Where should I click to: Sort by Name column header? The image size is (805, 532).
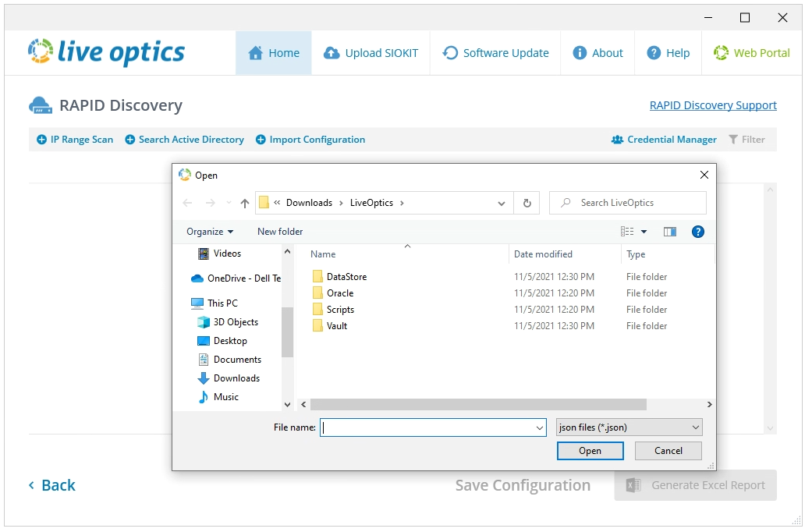(x=323, y=254)
